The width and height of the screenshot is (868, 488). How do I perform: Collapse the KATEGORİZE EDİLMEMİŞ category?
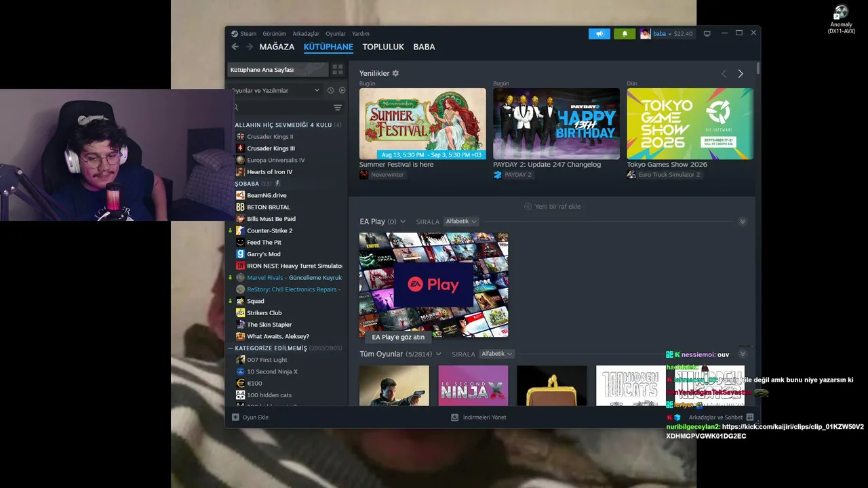[231, 348]
